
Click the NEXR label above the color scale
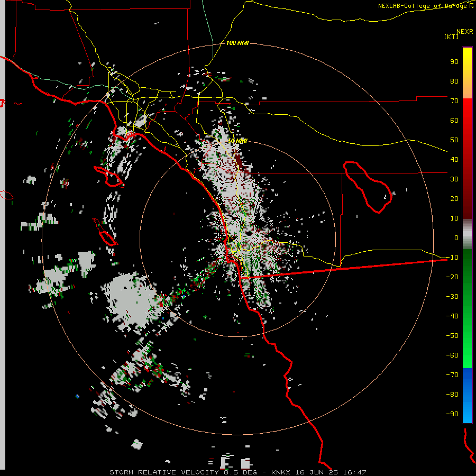(465, 32)
